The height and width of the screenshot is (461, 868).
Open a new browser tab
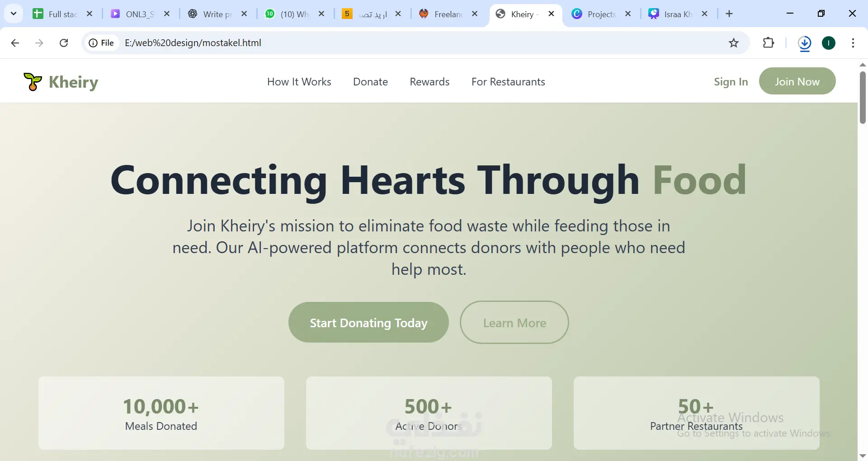click(x=729, y=14)
